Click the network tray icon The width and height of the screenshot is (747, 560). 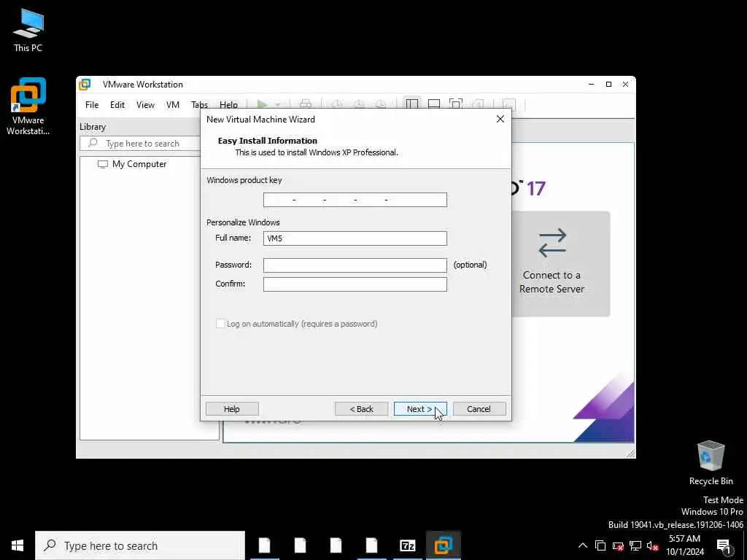(635, 545)
